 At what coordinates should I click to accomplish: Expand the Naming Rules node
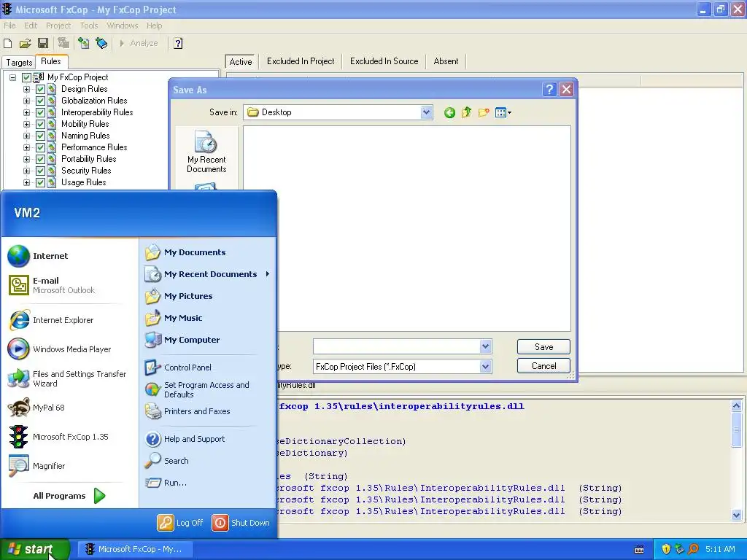(x=27, y=136)
